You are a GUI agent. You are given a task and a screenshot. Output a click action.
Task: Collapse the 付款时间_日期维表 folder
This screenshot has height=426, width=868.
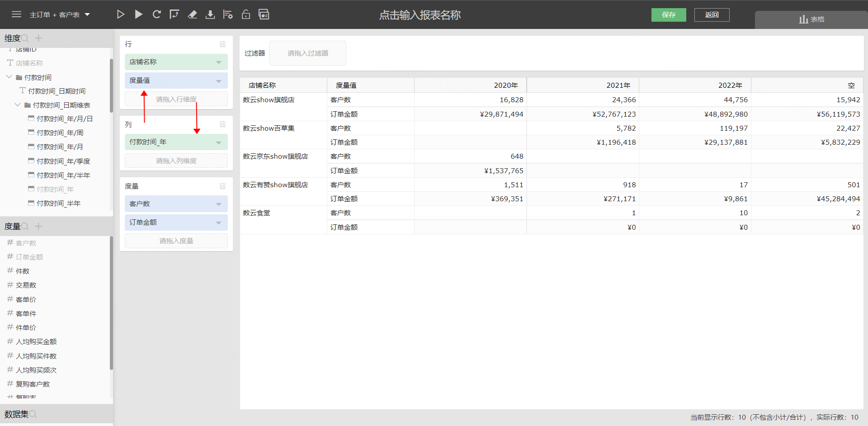[x=18, y=105]
